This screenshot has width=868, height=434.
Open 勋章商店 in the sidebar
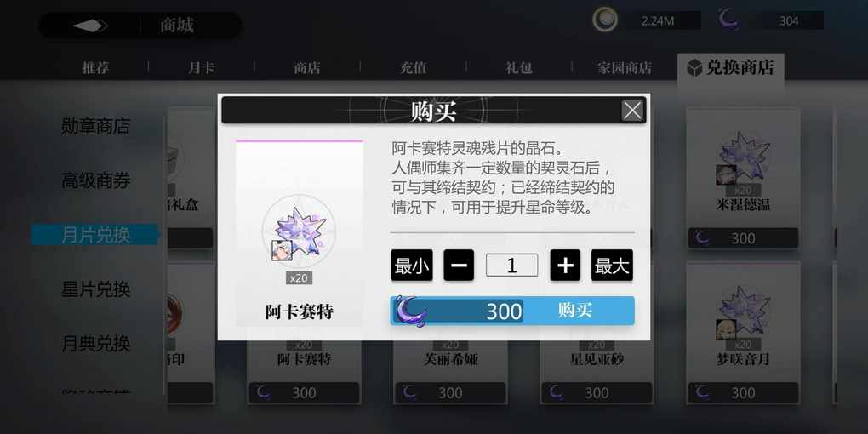click(x=96, y=126)
